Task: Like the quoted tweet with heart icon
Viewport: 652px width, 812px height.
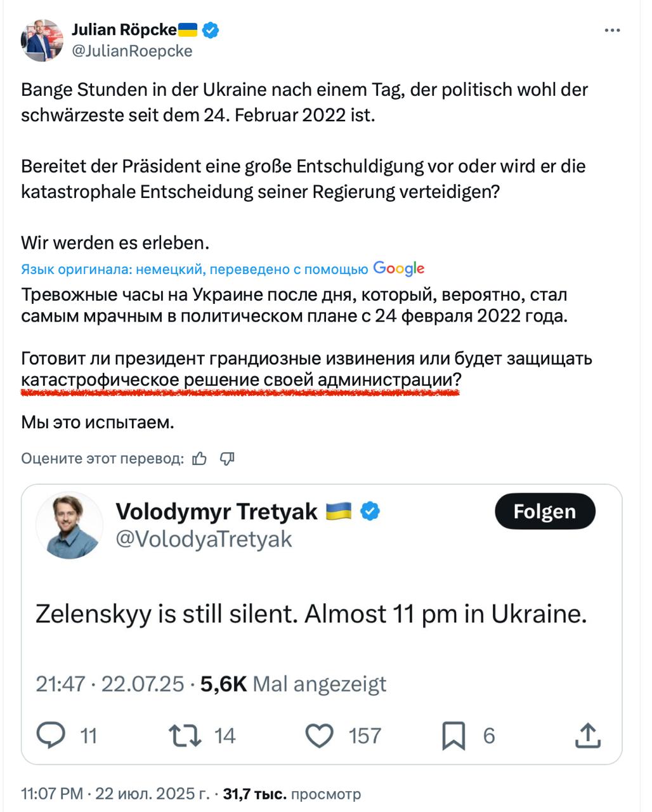Action: 320,736
